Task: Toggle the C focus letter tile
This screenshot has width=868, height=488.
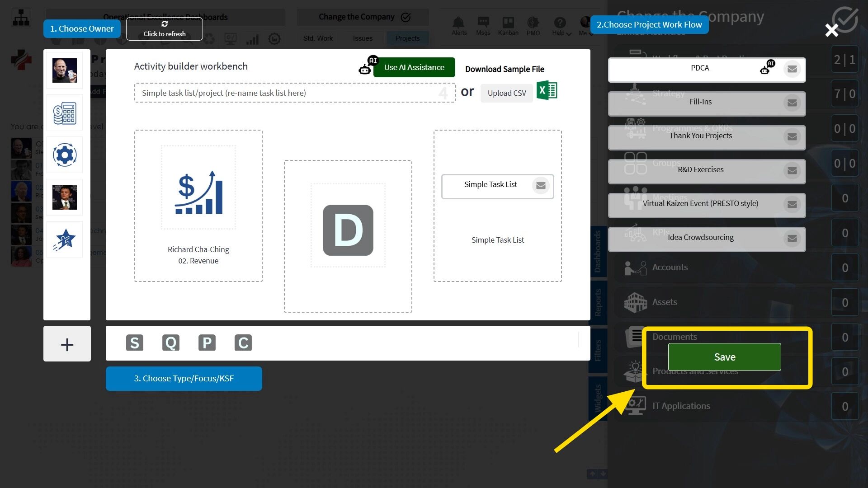Action: point(243,343)
